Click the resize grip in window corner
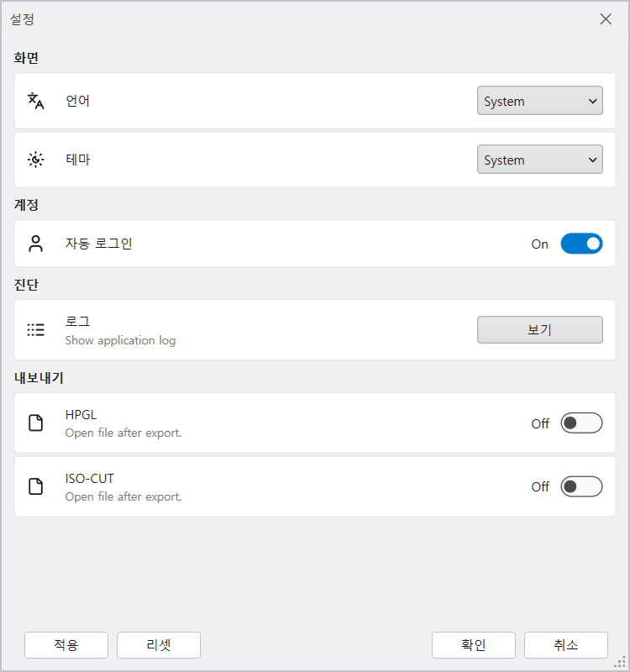The width and height of the screenshot is (630, 672). (x=620, y=662)
